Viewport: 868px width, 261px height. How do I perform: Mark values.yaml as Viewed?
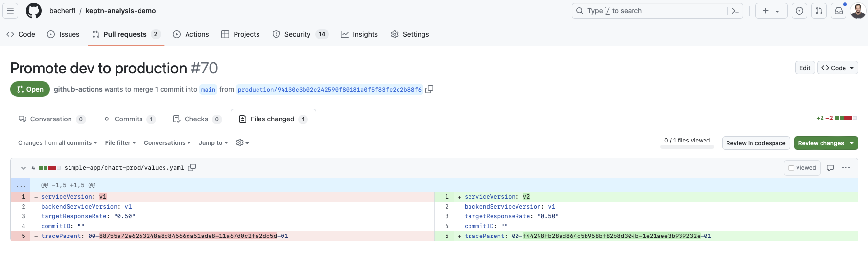(x=802, y=168)
